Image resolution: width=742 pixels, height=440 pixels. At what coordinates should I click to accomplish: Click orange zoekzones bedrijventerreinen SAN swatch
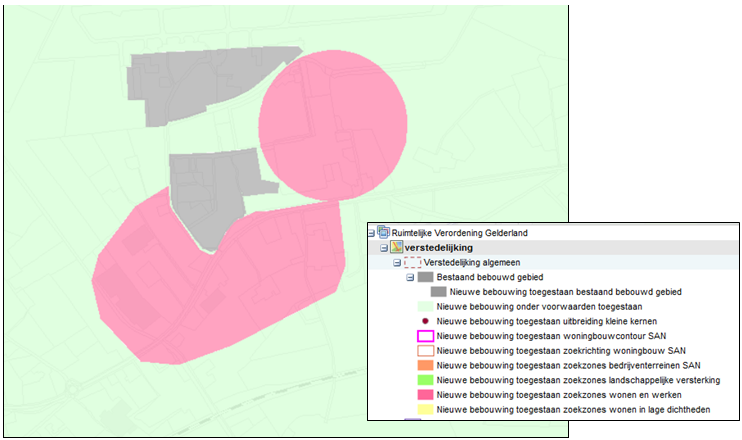(425, 365)
